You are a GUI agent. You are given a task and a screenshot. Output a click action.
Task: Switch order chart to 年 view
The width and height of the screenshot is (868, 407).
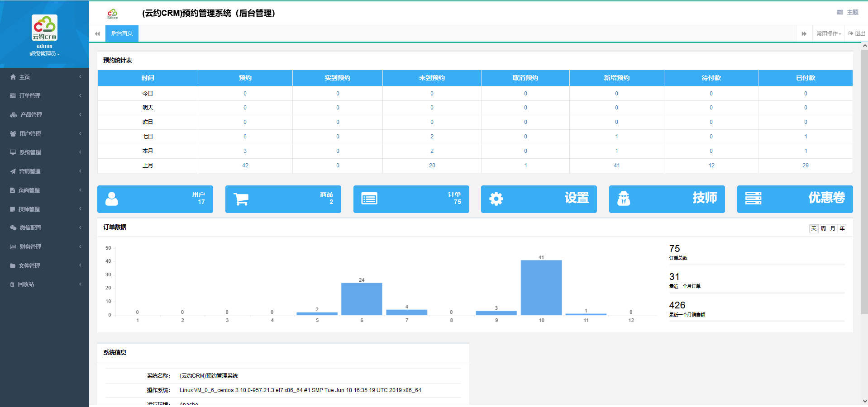coord(842,228)
